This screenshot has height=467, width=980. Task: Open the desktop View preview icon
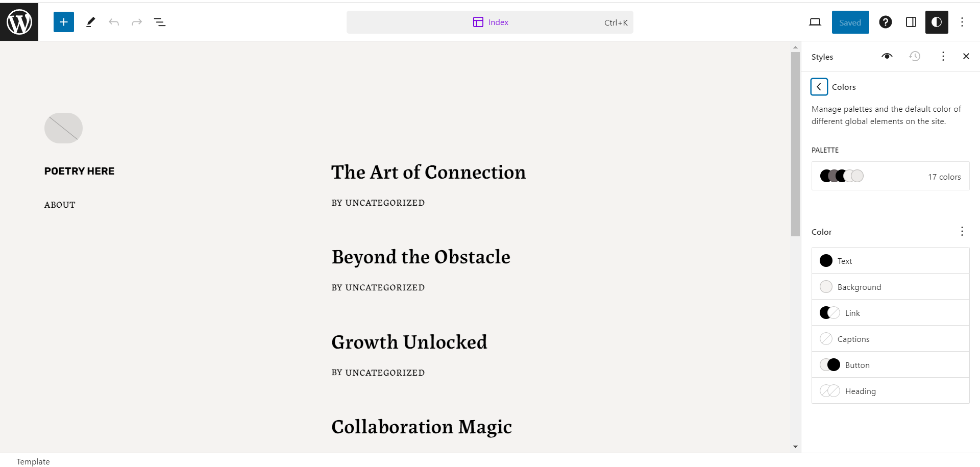815,22
